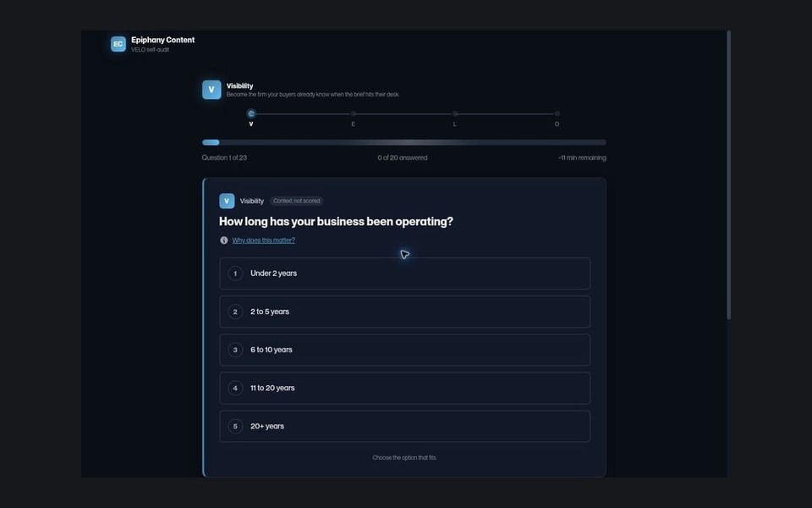Click the question progress bar
Image resolution: width=812 pixels, height=508 pixels.
(x=404, y=142)
